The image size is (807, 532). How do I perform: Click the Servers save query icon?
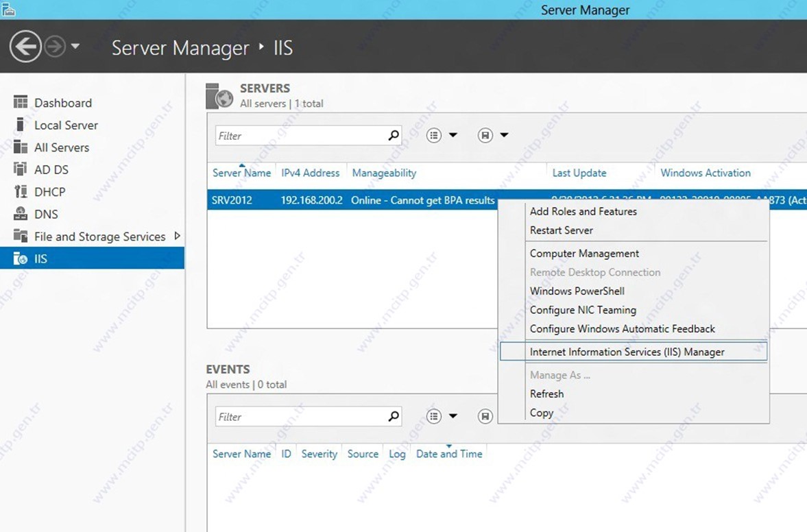(485, 135)
